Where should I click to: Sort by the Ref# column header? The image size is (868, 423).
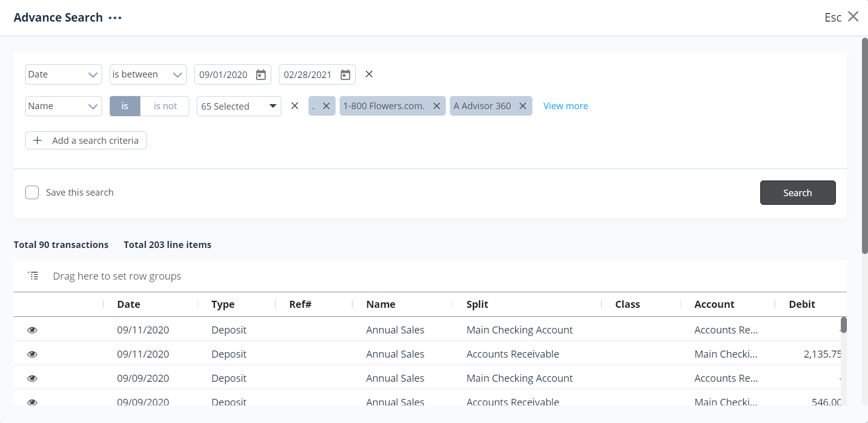click(300, 304)
